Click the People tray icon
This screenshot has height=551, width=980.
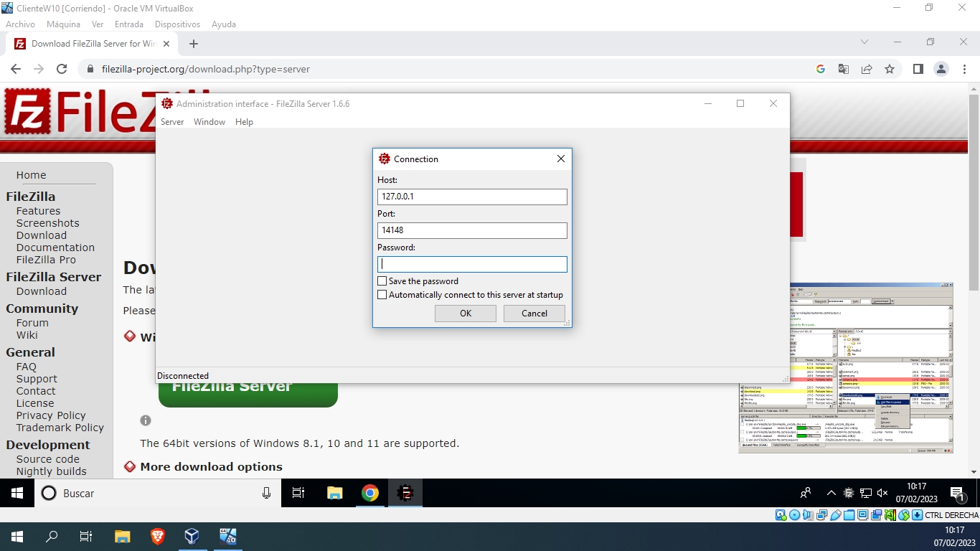click(806, 493)
